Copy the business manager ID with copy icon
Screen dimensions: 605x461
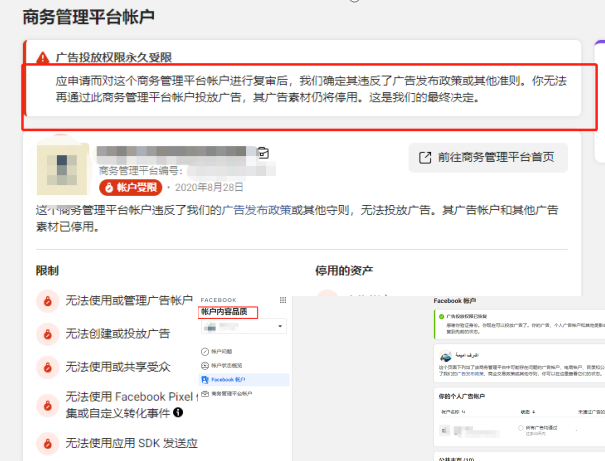263,154
